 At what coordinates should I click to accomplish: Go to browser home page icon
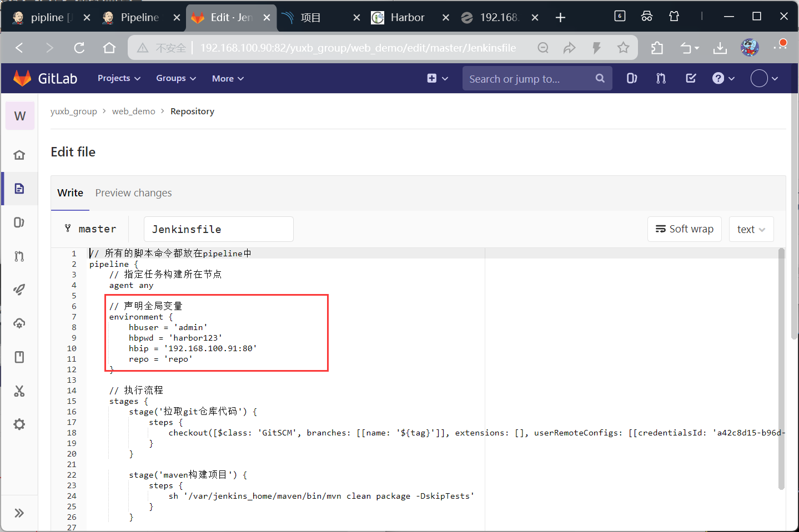coord(109,48)
